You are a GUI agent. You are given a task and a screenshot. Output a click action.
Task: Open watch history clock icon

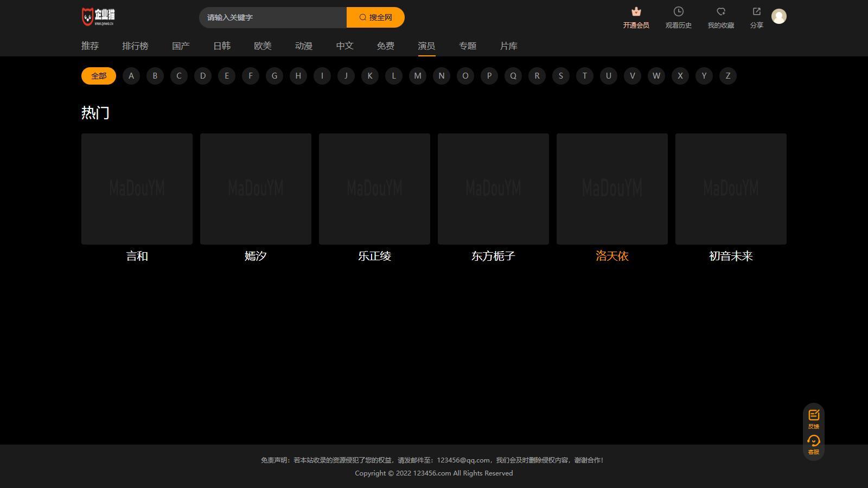point(679,11)
